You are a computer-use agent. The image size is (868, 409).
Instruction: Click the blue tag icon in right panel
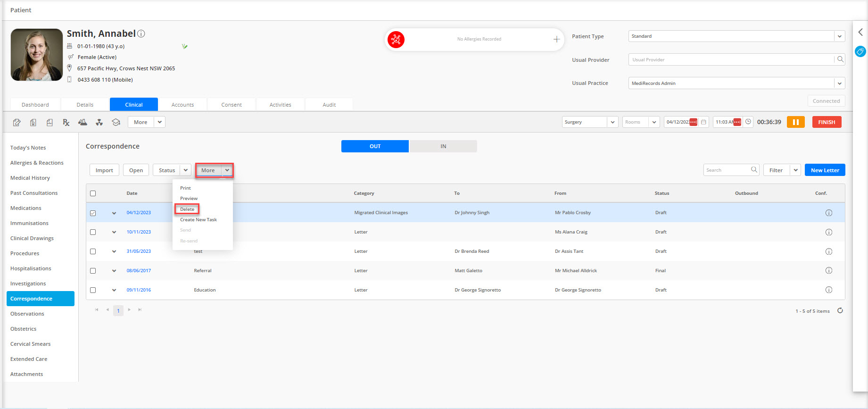coord(860,51)
